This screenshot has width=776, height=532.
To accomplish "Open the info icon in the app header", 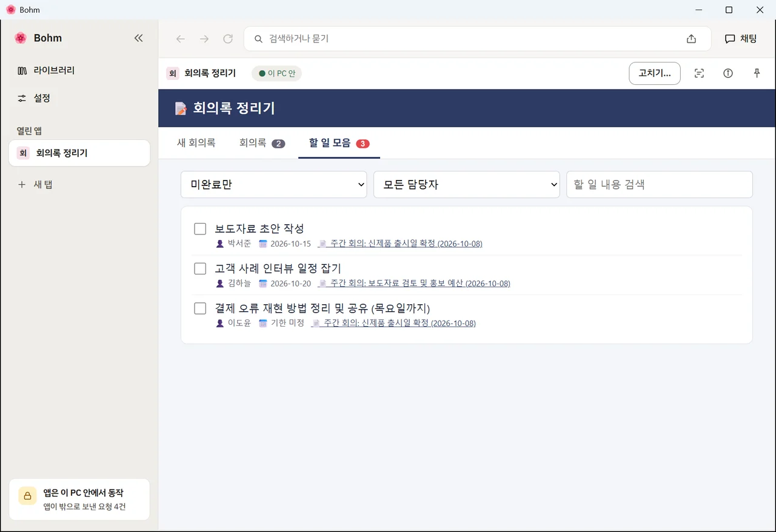I will [x=728, y=73].
